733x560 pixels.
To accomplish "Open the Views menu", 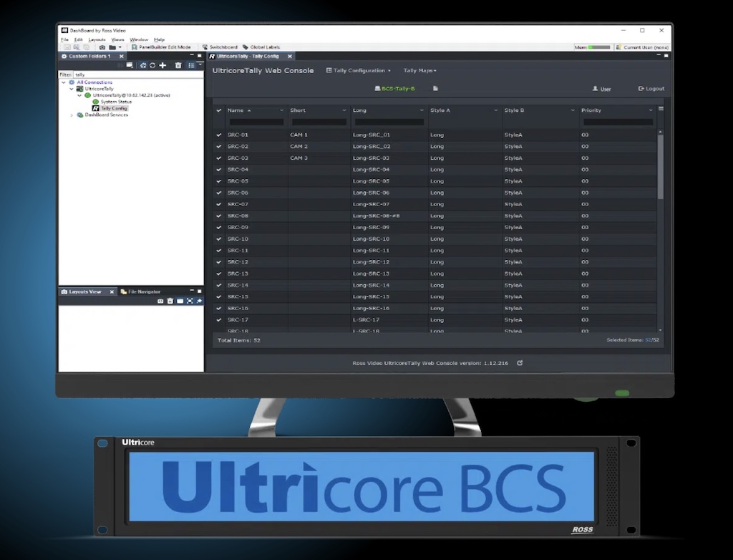I will tap(117, 40).
